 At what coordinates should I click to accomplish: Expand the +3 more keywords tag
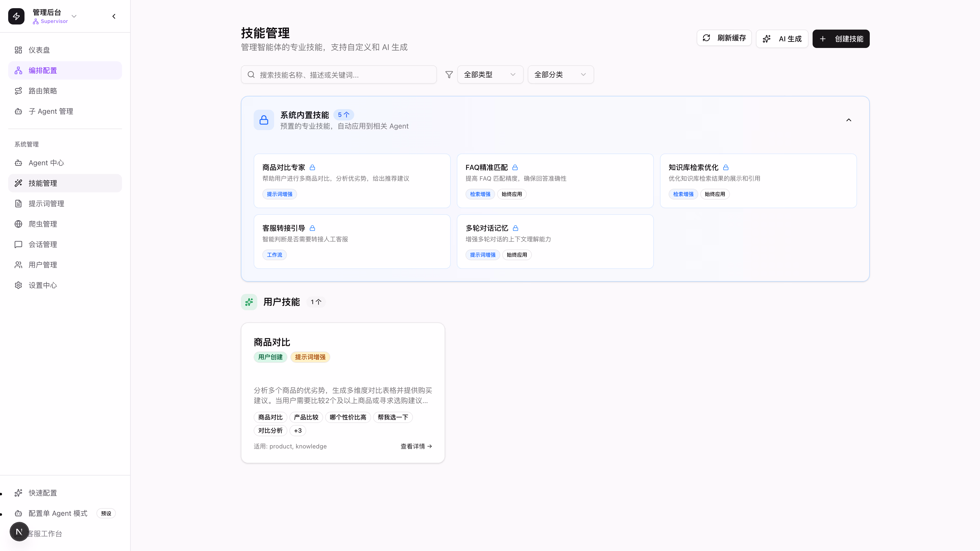click(298, 430)
